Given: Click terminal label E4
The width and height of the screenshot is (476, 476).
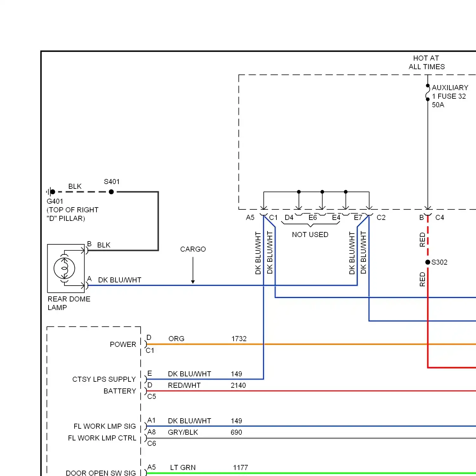Looking at the screenshot, I should pyautogui.click(x=336, y=217).
